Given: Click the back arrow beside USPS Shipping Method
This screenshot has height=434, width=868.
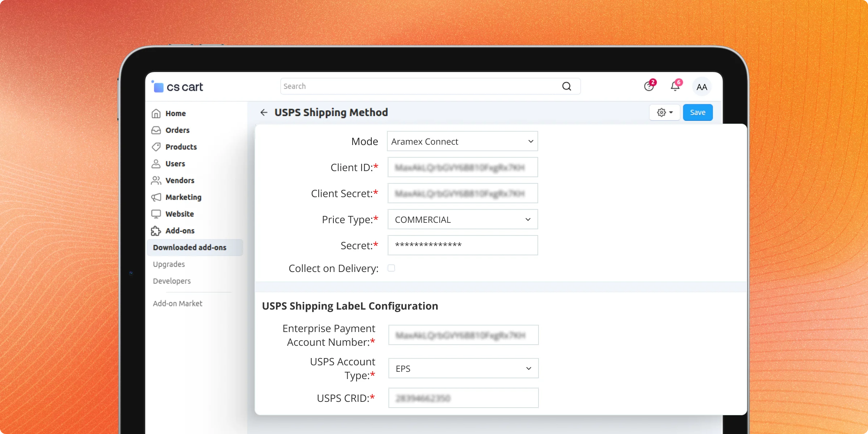Looking at the screenshot, I should click(x=264, y=112).
